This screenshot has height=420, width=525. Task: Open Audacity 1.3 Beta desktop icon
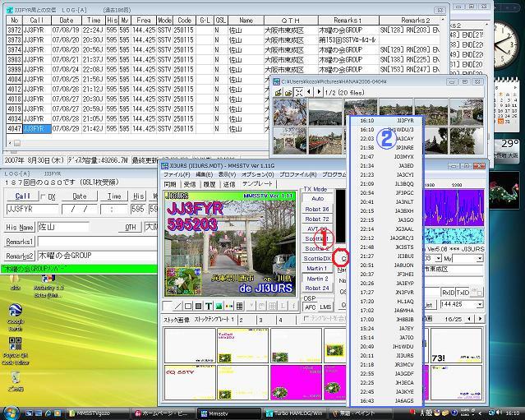coord(48,287)
